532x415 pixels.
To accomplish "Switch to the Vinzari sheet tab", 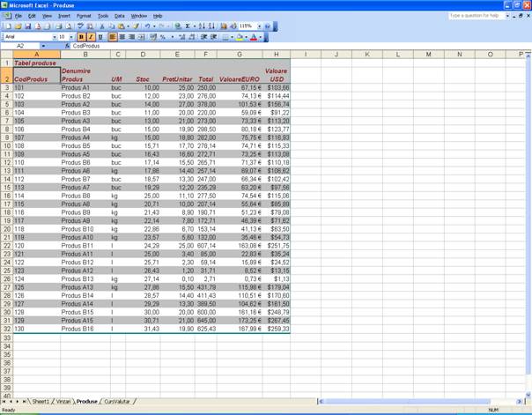I will [63, 402].
